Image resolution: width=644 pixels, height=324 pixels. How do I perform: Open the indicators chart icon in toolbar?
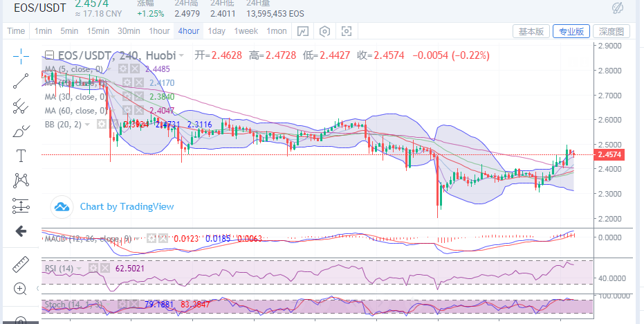303,31
